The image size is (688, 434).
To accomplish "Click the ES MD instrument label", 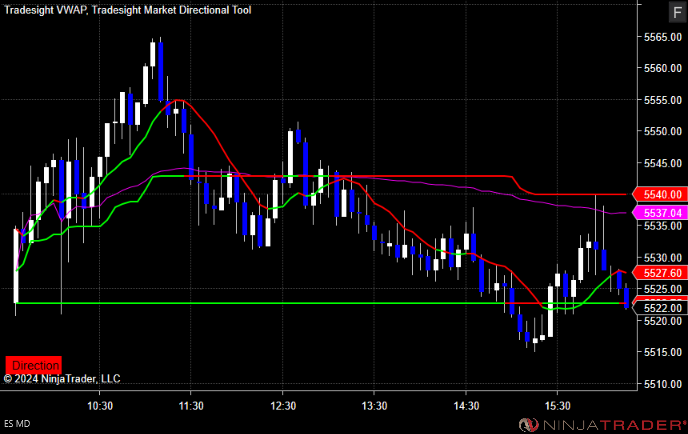I will 17,424.
